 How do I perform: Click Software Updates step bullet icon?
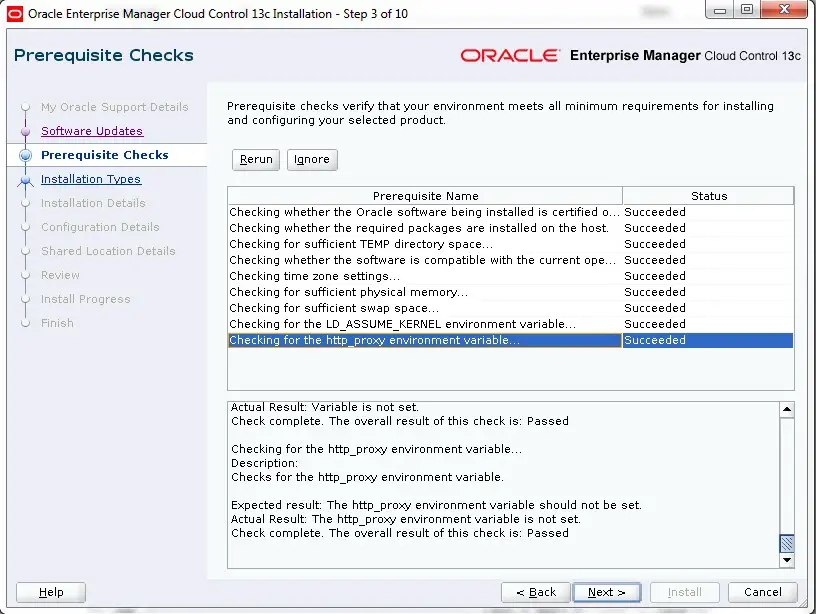(x=25, y=131)
